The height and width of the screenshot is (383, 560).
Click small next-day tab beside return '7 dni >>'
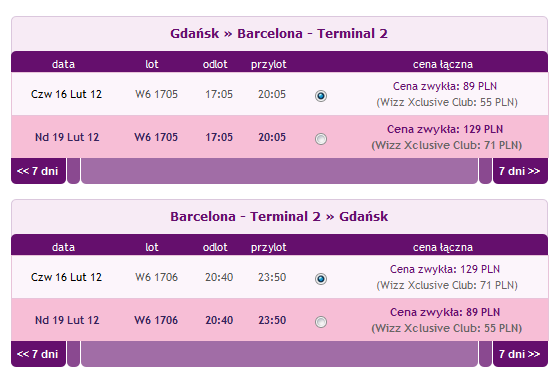pyautogui.click(x=485, y=354)
